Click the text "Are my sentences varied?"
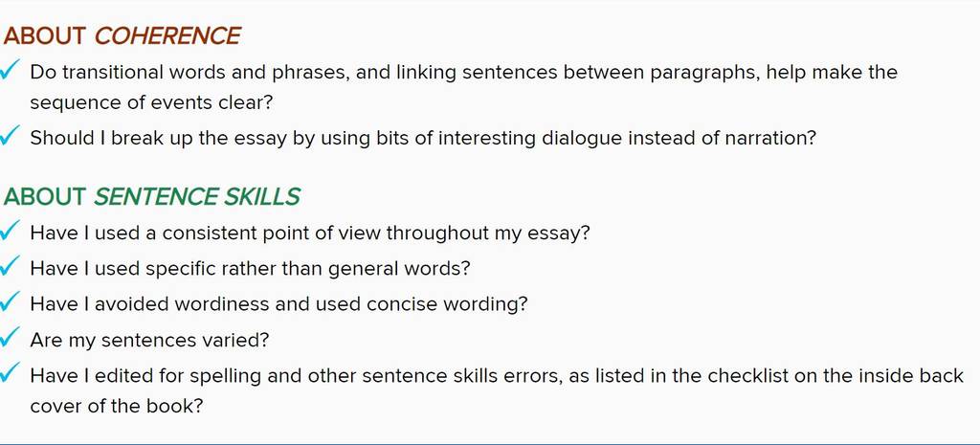The height and width of the screenshot is (445, 980). tap(149, 341)
